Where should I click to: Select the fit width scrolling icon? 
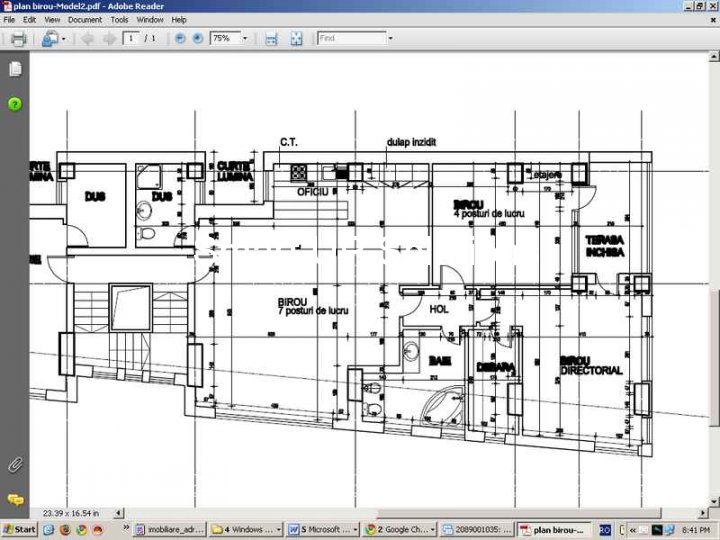(x=271, y=39)
